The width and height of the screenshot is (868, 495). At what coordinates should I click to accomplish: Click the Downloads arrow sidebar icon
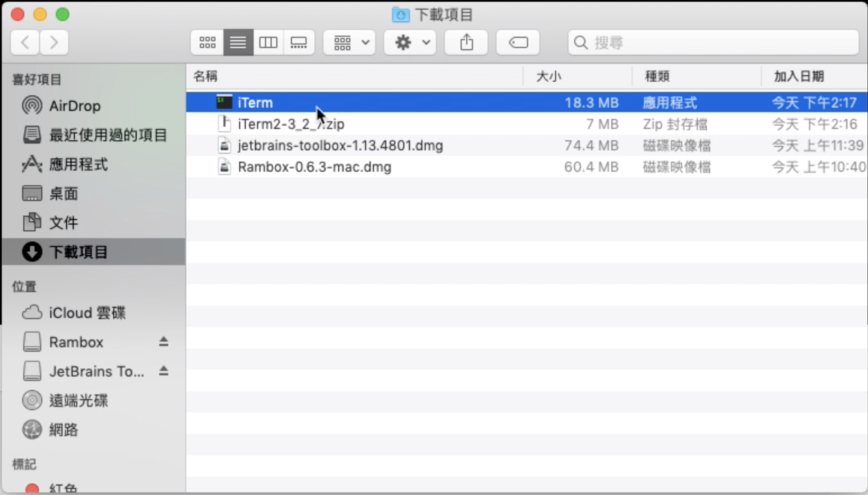point(32,252)
